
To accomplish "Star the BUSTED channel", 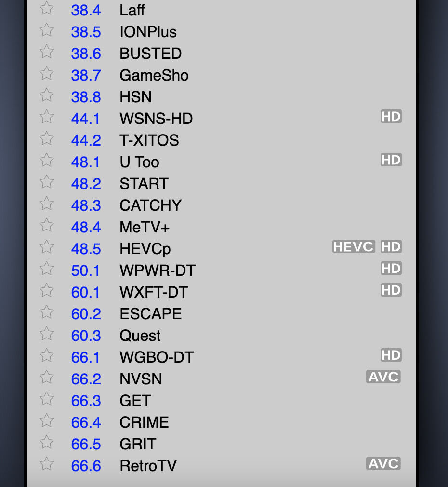I will (47, 52).
